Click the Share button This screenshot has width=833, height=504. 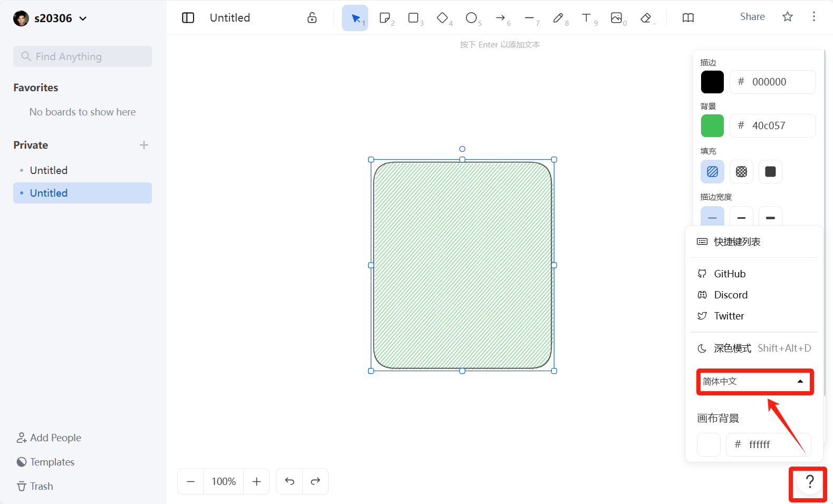pos(752,17)
